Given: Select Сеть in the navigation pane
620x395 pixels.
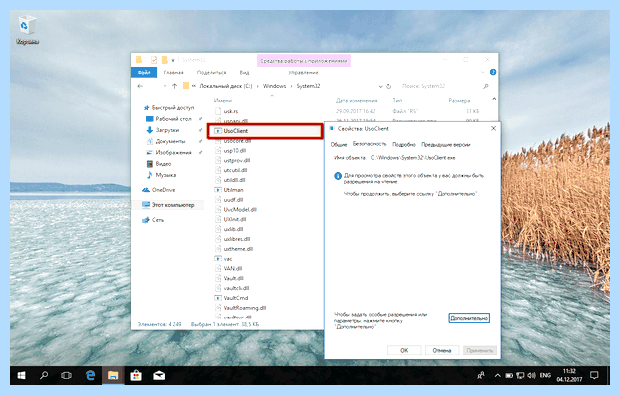Looking at the screenshot, I should [x=153, y=220].
